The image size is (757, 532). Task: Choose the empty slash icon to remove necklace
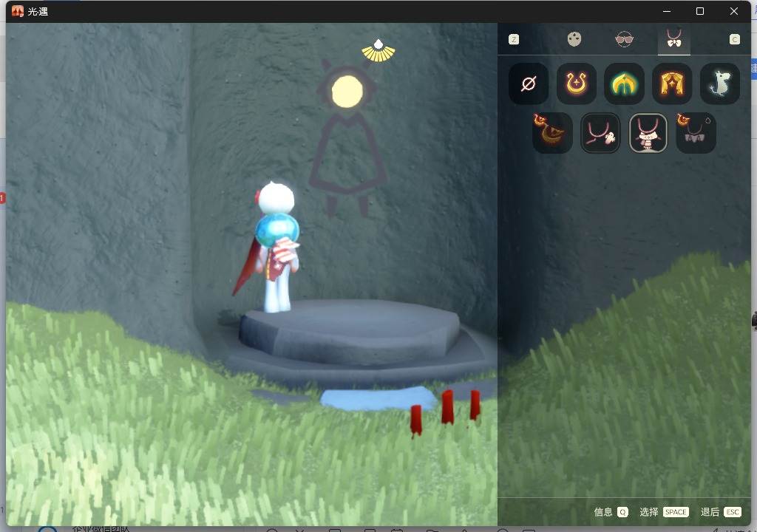coord(529,83)
